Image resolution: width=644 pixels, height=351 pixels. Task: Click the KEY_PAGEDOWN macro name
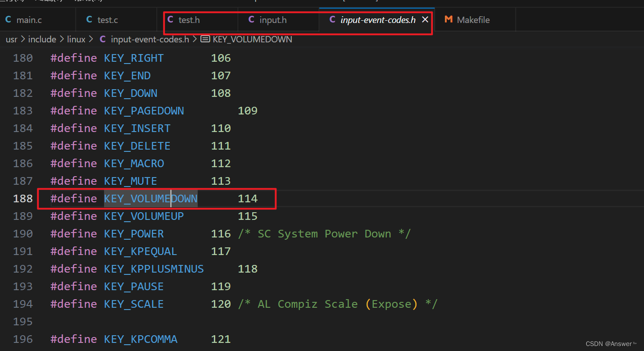pyautogui.click(x=144, y=111)
